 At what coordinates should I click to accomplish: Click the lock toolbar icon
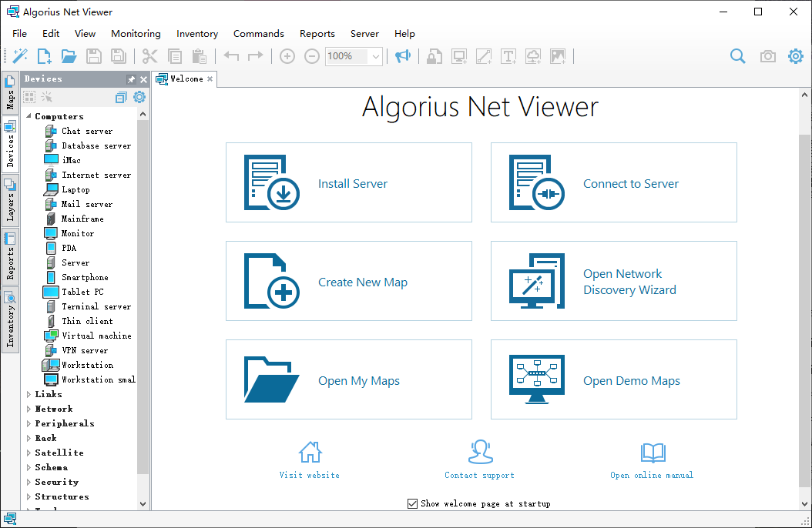[x=434, y=56]
